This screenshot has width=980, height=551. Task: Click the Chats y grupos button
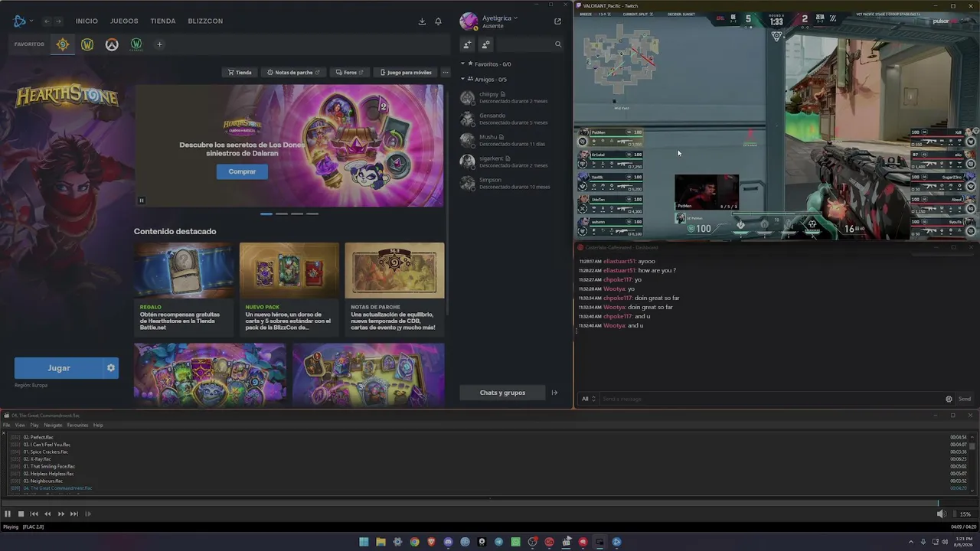(x=502, y=393)
